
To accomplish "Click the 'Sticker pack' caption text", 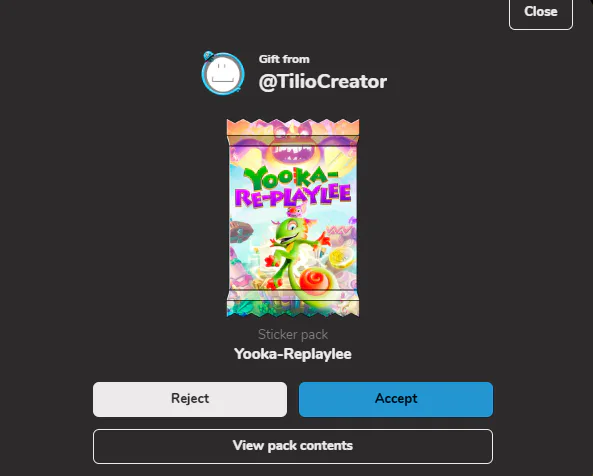I will [293, 335].
